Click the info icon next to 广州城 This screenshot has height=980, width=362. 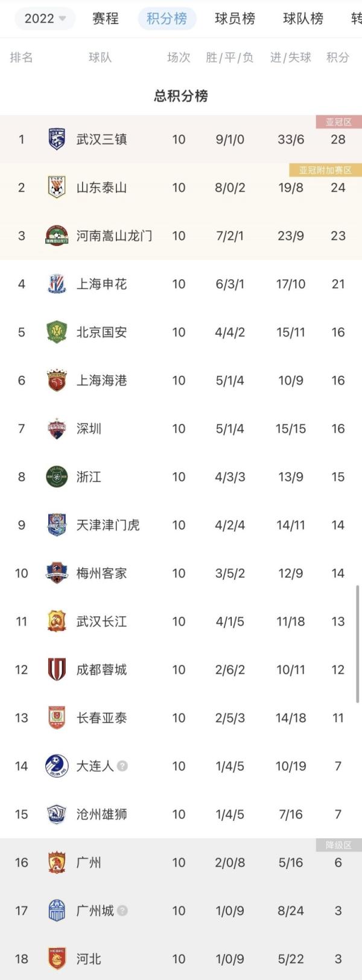point(122,911)
